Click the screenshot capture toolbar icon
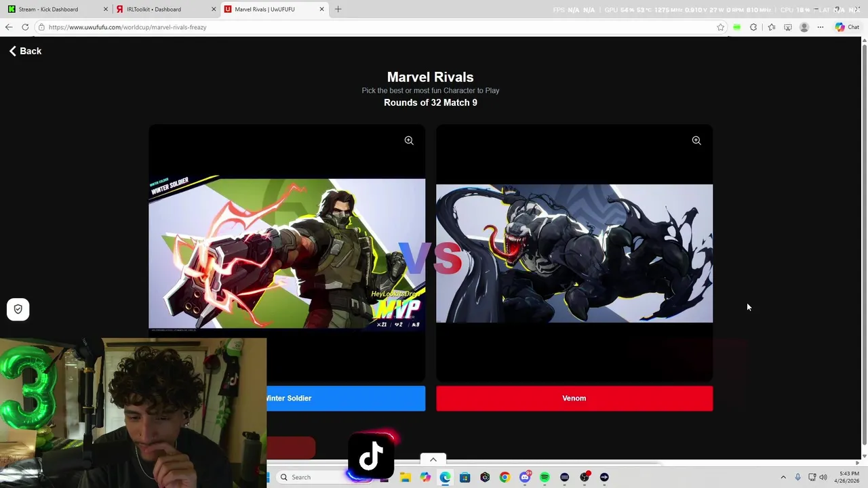The height and width of the screenshot is (488, 868). [787, 27]
